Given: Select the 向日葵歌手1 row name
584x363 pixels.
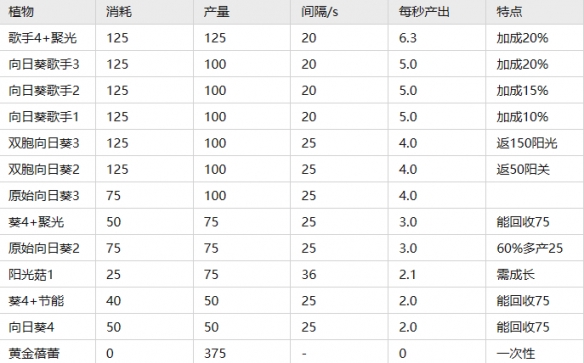Looking at the screenshot, I should [x=44, y=117].
